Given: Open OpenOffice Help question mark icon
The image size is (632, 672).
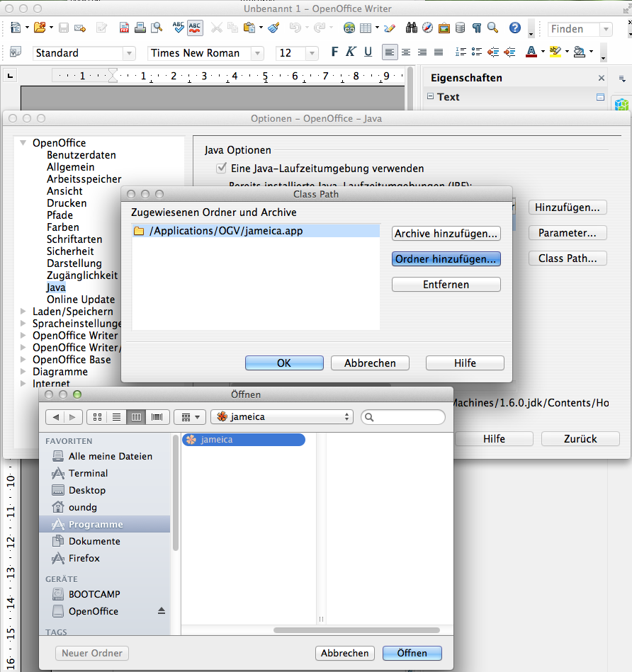Looking at the screenshot, I should pos(515,28).
